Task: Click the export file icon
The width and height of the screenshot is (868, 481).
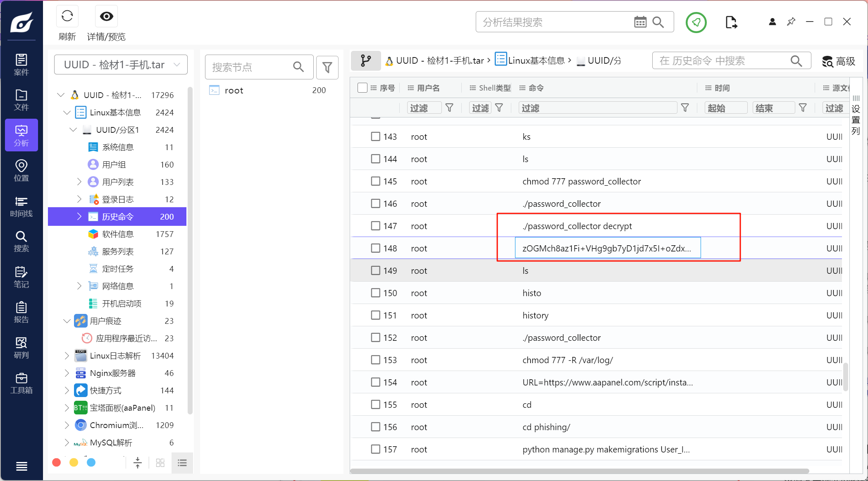Action: pyautogui.click(x=731, y=22)
